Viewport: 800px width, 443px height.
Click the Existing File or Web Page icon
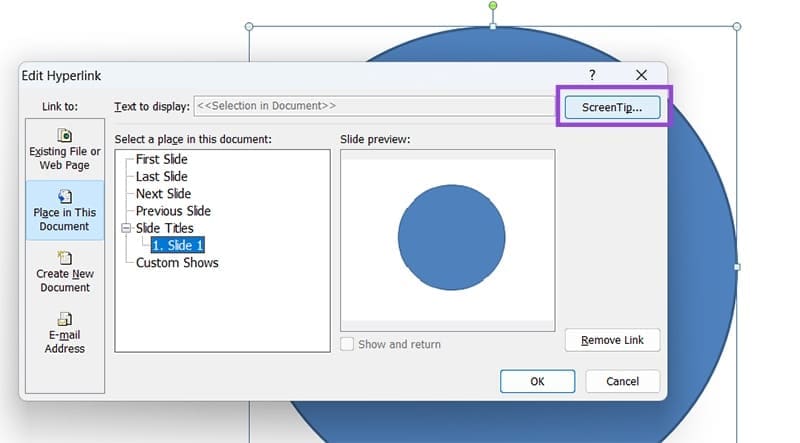click(65, 135)
